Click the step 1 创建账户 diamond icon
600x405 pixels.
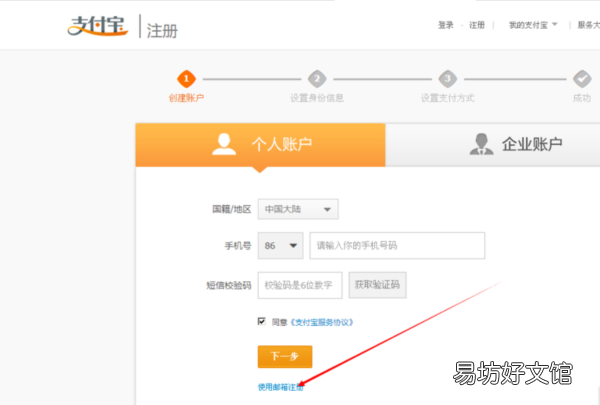coord(186,79)
